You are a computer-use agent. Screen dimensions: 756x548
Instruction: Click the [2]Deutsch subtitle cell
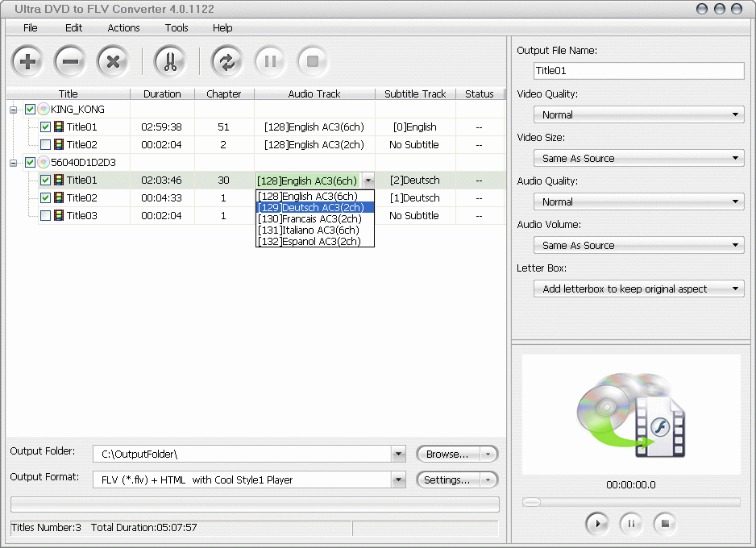[415, 181]
